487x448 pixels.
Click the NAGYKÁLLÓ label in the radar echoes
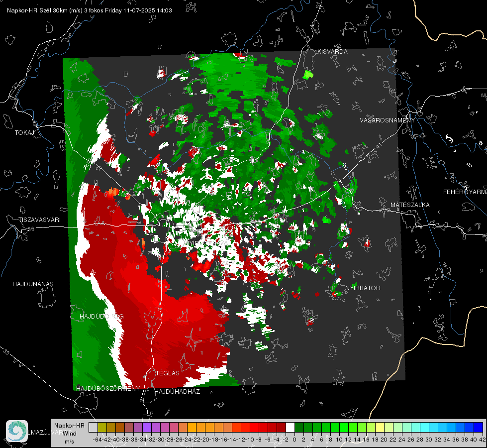(x=236, y=263)
